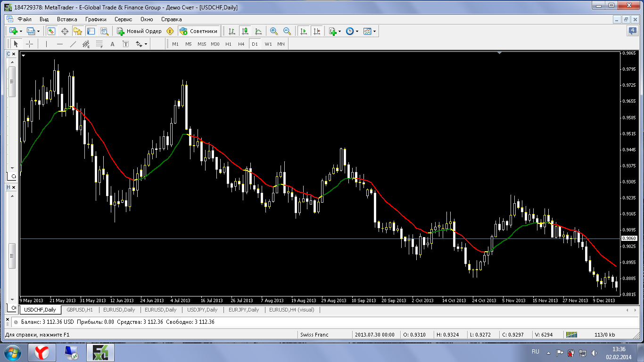Open the Periodicity clock icon
This screenshot has width=644, height=362.
point(350,31)
